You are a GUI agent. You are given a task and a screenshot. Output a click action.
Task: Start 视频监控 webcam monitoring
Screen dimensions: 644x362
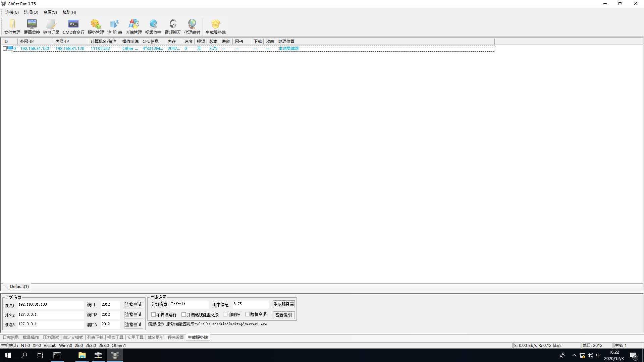[x=153, y=26]
